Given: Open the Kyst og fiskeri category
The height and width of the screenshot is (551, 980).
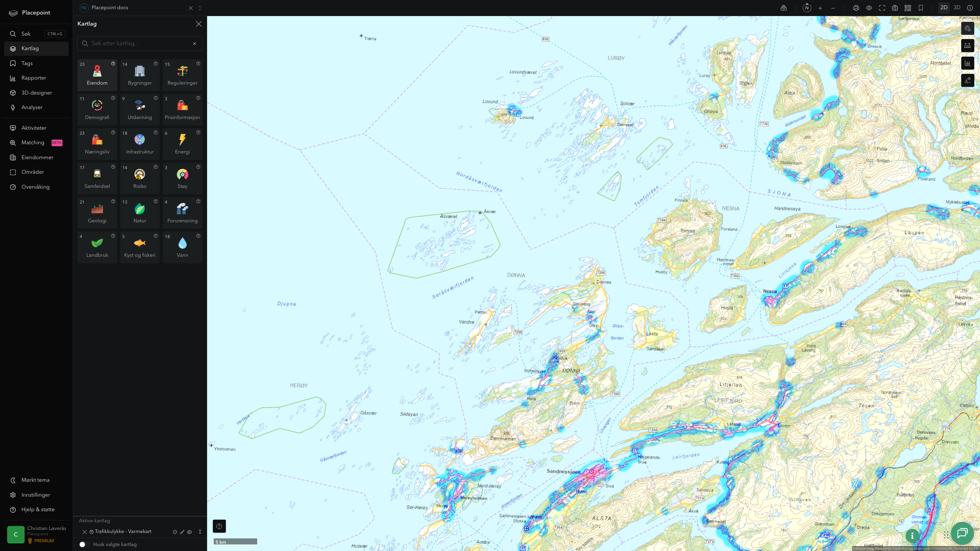Looking at the screenshot, I should click(x=140, y=247).
